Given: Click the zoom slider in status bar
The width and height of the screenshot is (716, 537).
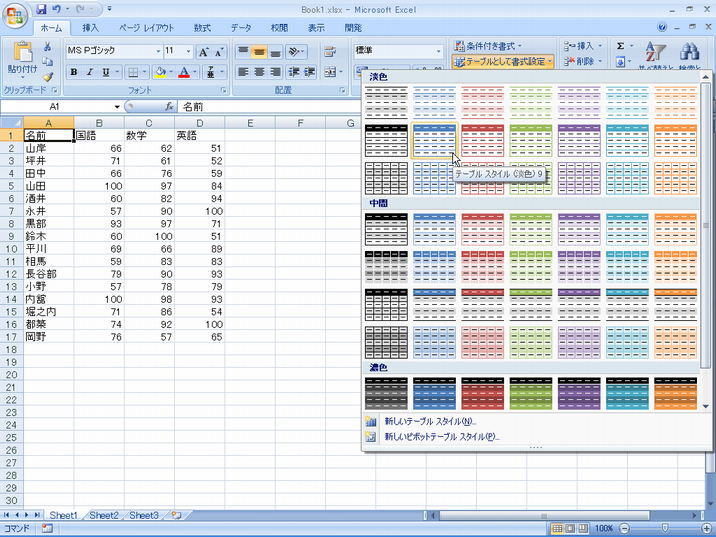Looking at the screenshot, I should click(663, 528).
